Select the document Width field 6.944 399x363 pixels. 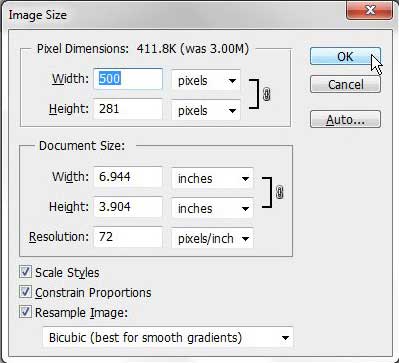[128, 177]
